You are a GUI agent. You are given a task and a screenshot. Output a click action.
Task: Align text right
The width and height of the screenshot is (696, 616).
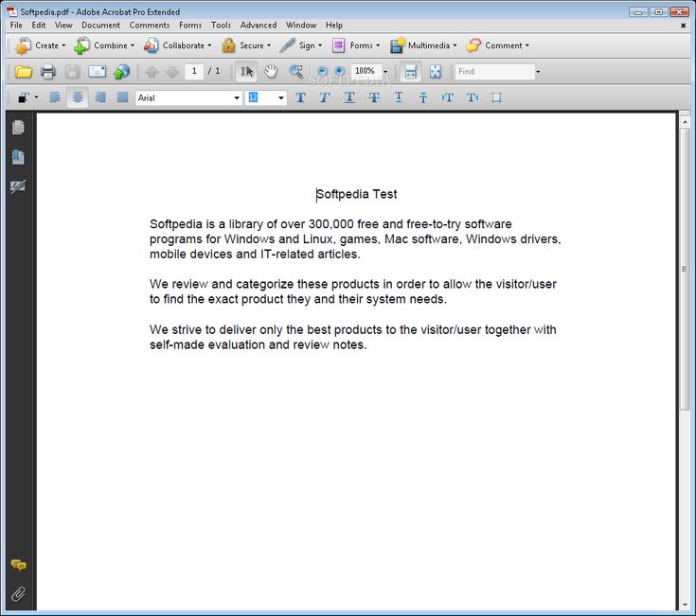[x=100, y=97]
